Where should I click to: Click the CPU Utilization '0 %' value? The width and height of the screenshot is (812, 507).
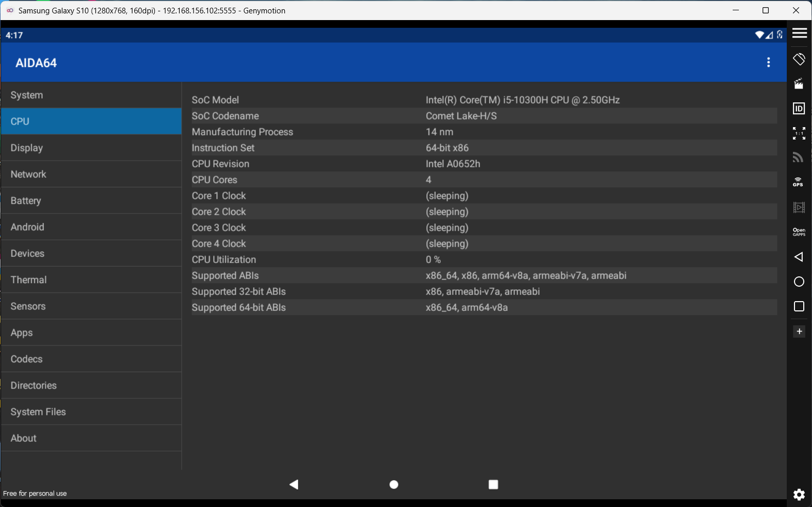coord(434,259)
